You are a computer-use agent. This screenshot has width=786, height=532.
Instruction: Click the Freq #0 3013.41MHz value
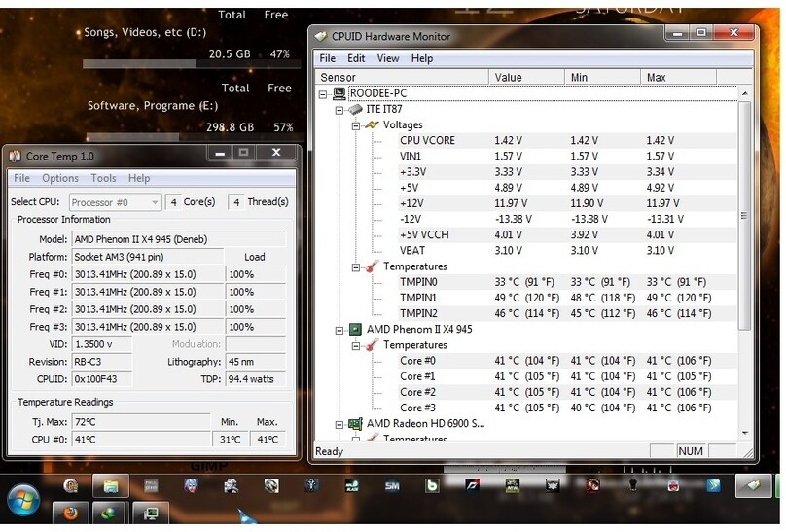(x=148, y=274)
